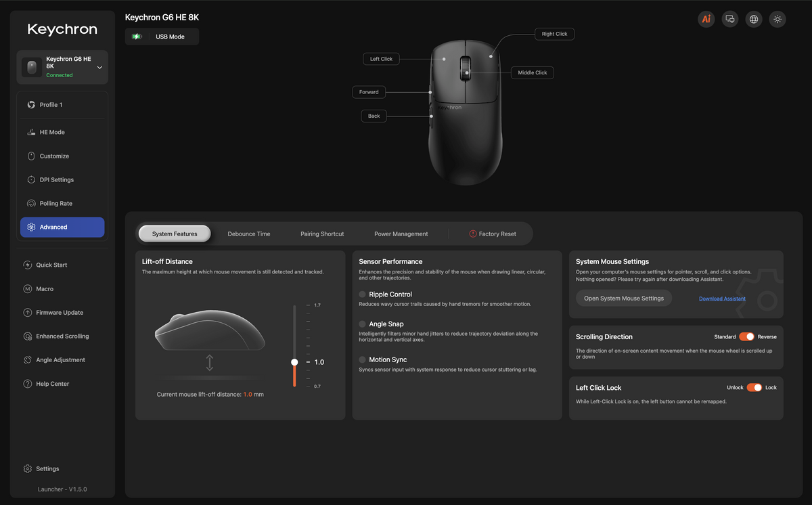Open the device display icon in the header
Viewport: 812px width, 505px height.
pos(730,19)
